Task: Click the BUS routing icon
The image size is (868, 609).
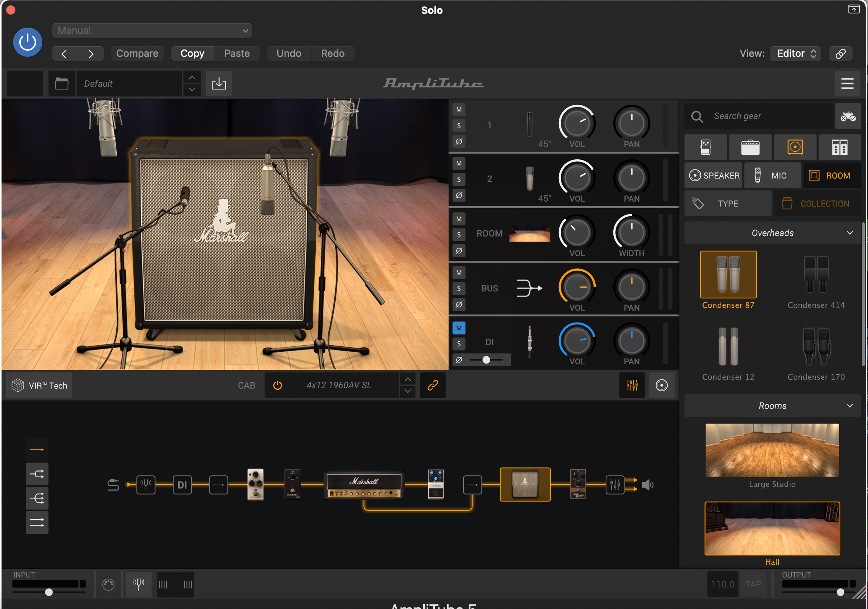Action: click(529, 288)
